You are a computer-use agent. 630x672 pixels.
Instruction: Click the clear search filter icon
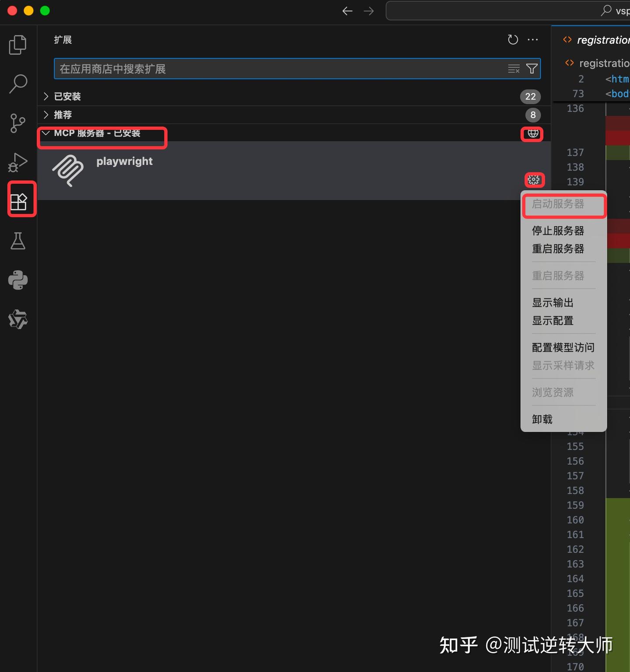[513, 68]
